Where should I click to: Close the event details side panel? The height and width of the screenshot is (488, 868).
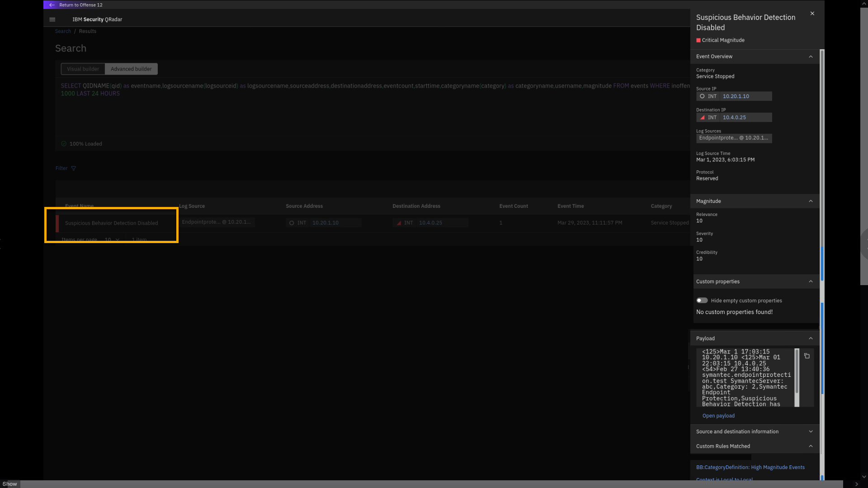[812, 14]
